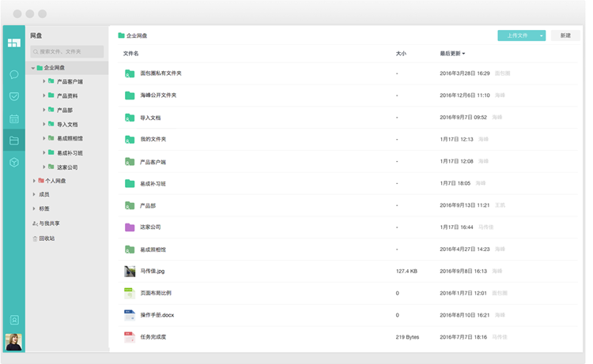
Task: Open the contacts sidebar icon
Action: (x=14, y=320)
